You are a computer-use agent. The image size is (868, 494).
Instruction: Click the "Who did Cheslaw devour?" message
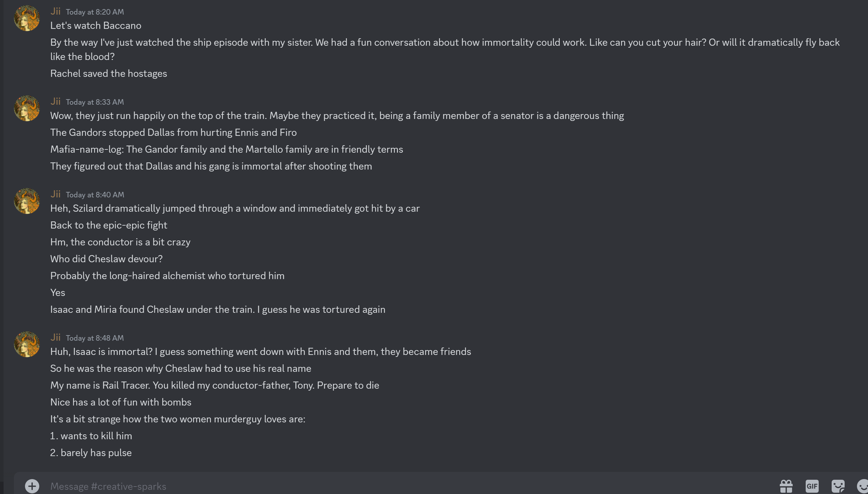tap(106, 259)
